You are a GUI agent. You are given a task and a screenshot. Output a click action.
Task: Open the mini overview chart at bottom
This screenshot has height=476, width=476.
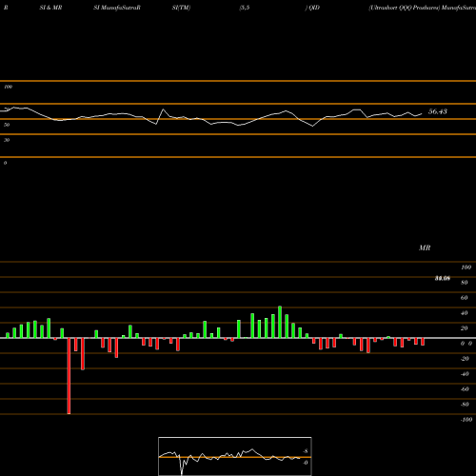click(x=235, y=456)
